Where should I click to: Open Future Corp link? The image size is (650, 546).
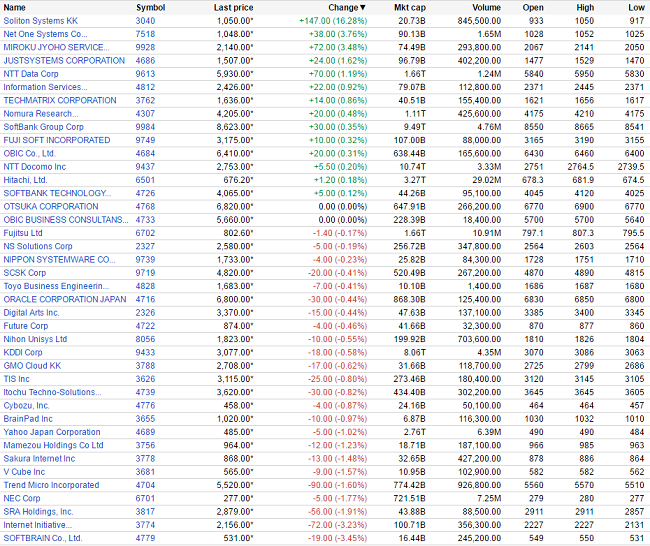coord(26,326)
